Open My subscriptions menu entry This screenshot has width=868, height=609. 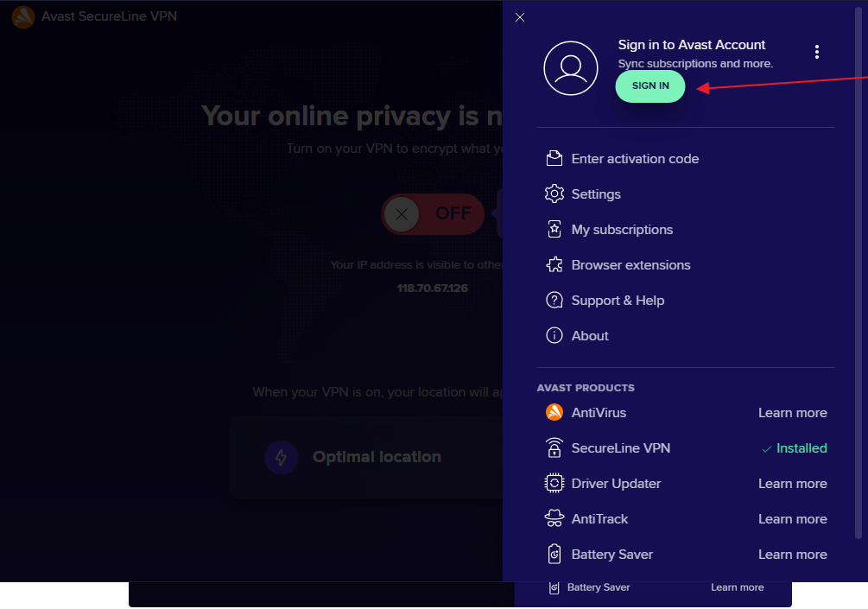[622, 230]
